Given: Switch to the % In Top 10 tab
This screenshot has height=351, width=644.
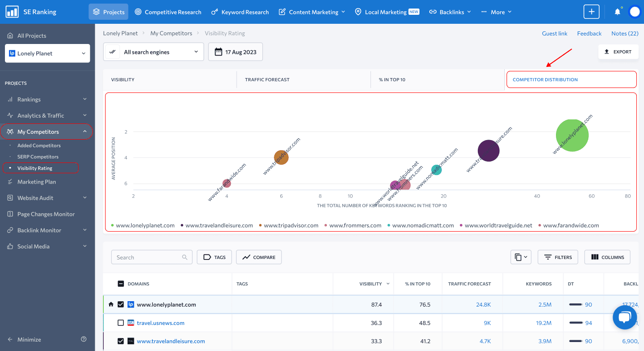Looking at the screenshot, I should pos(437,79).
